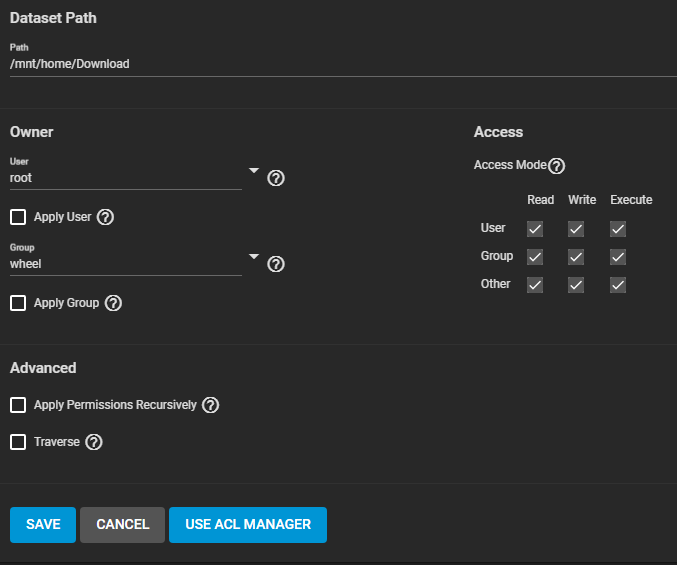Enable Apply Permissions Recursively checkbox
677x565 pixels.
click(18, 405)
